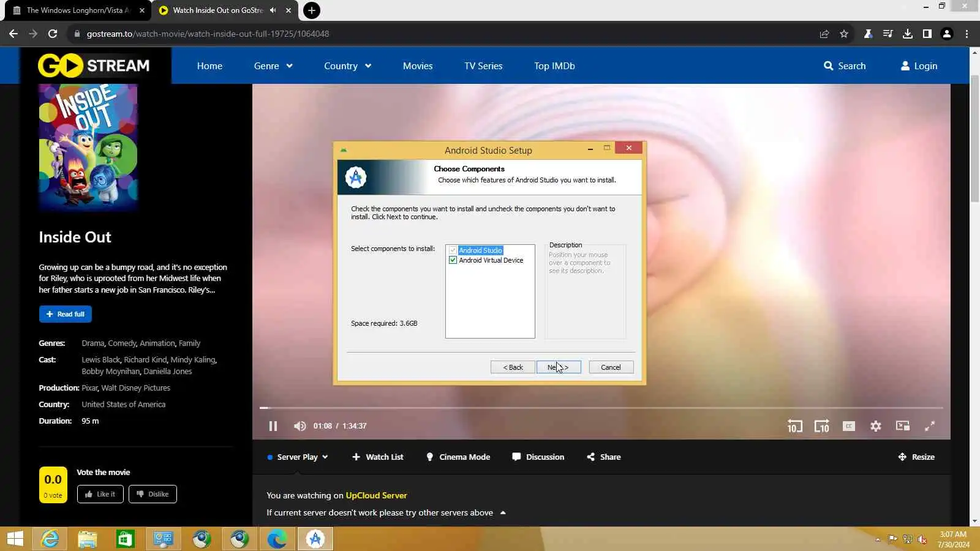Screen dimensions: 980x551
Task: Rewind the video 10 seconds
Action: 794,426
